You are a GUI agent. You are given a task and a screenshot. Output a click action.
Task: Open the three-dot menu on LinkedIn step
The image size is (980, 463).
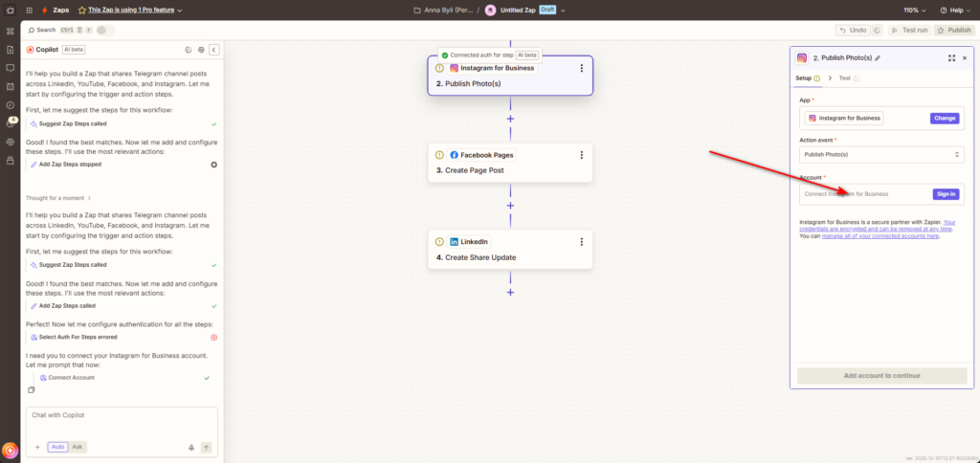click(581, 241)
